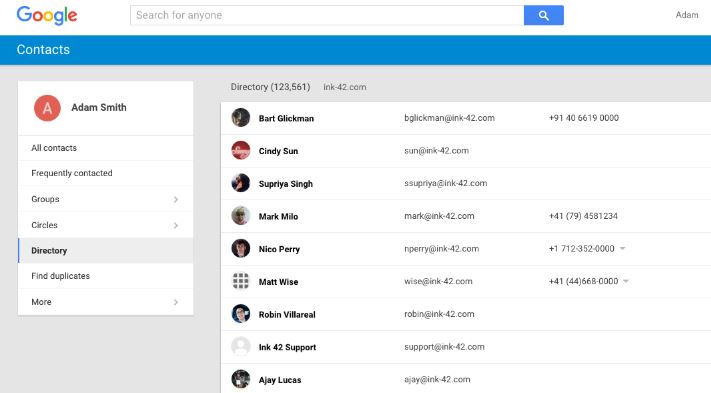Open Robin Villareal's contact name
This screenshot has height=393, width=711.
287,314
